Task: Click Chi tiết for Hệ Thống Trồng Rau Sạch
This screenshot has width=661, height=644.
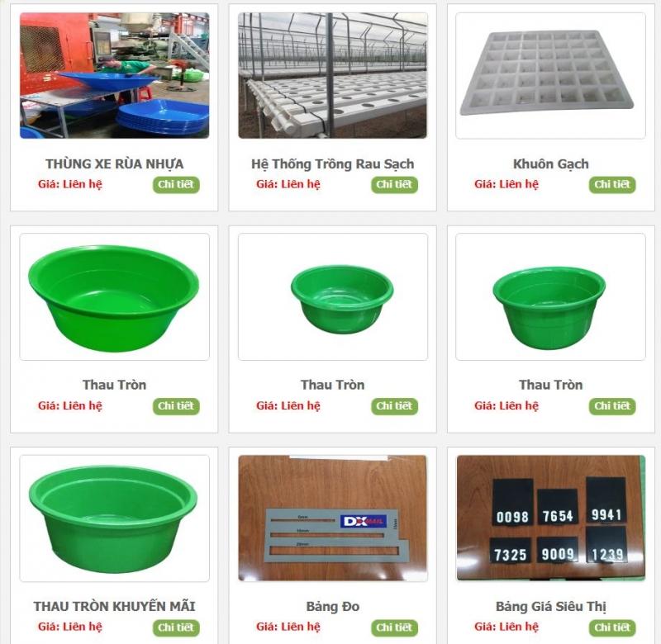Action: (x=394, y=185)
